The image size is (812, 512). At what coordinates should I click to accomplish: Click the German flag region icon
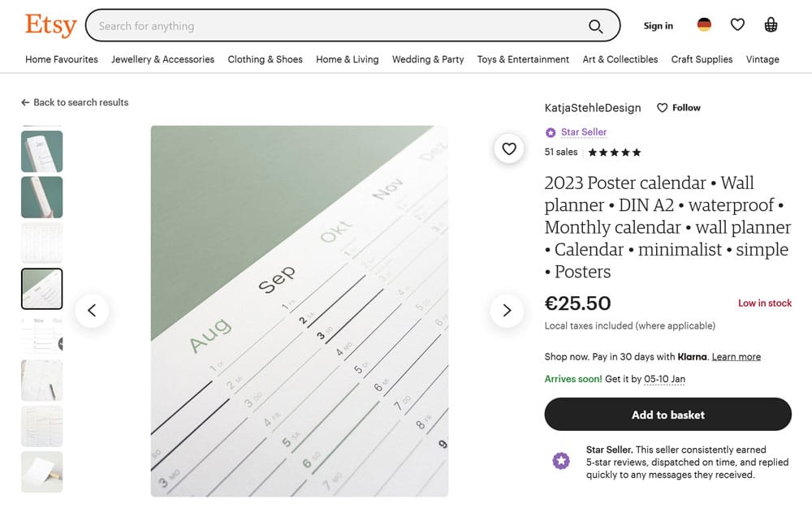tap(704, 25)
